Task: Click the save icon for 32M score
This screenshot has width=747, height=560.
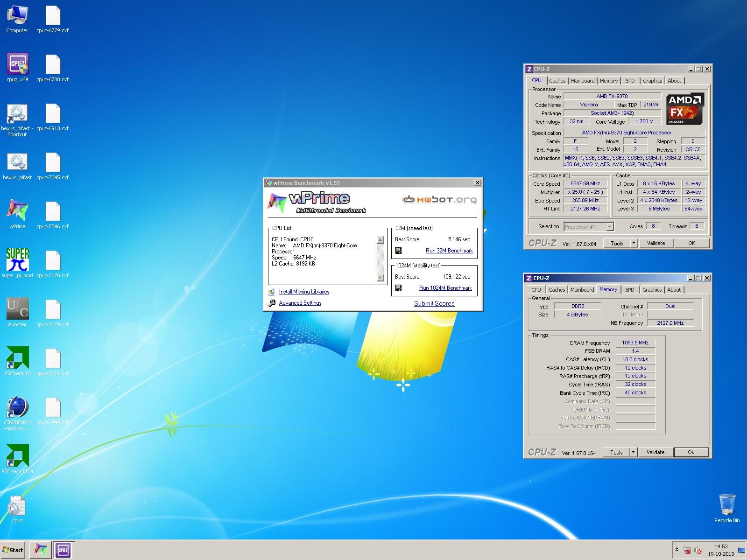Action: pyautogui.click(x=398, y=251)
